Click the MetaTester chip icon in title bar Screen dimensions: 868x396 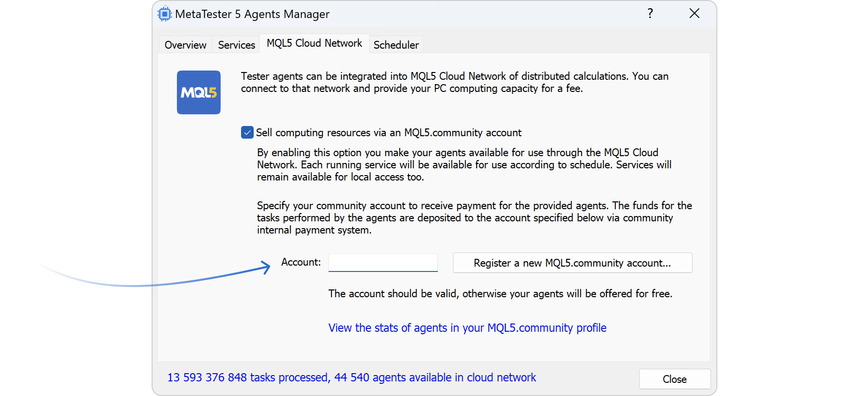coord(165,14)
